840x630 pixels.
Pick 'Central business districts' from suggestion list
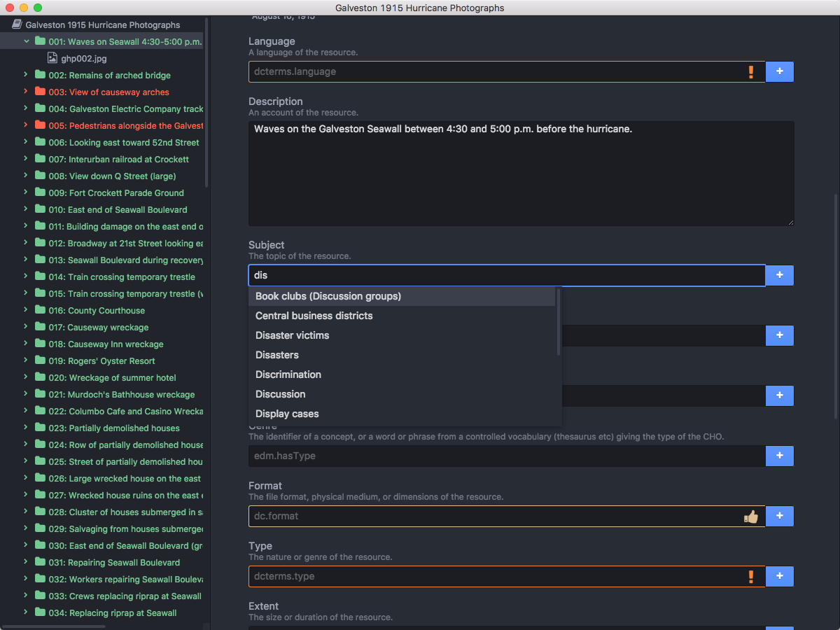point(314,316)
